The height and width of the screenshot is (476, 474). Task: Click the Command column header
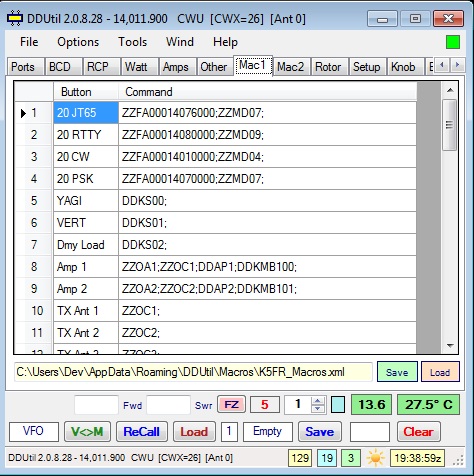tap(268, 92)
